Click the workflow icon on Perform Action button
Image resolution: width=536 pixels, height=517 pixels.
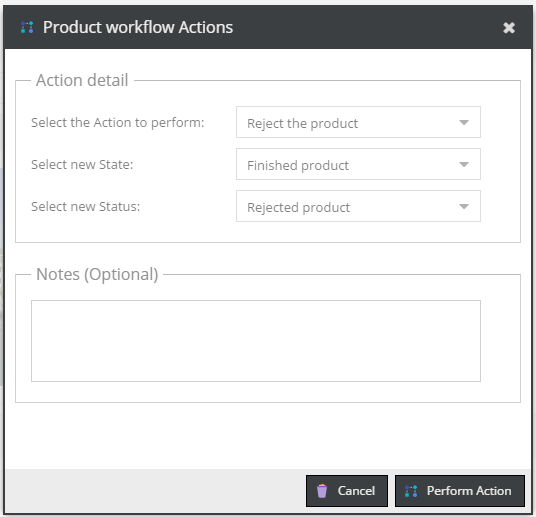tap(411, 491)
